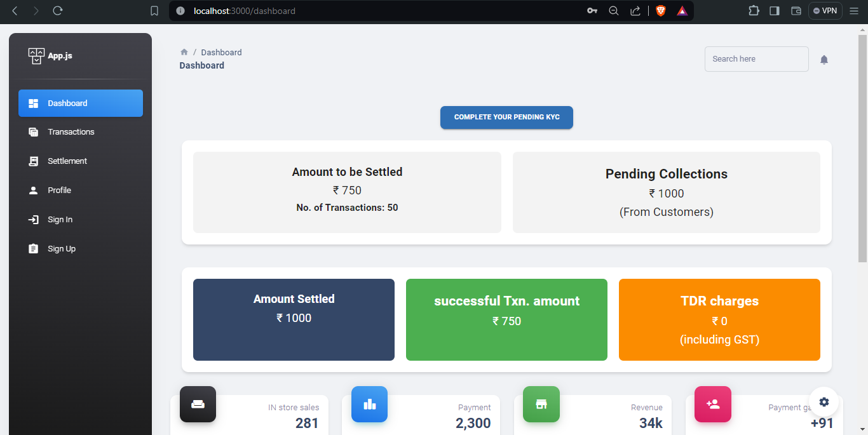Click the green storefront Revenue icon
The height and width of the screenshot is (435, 868).
[x=541, y=404]
